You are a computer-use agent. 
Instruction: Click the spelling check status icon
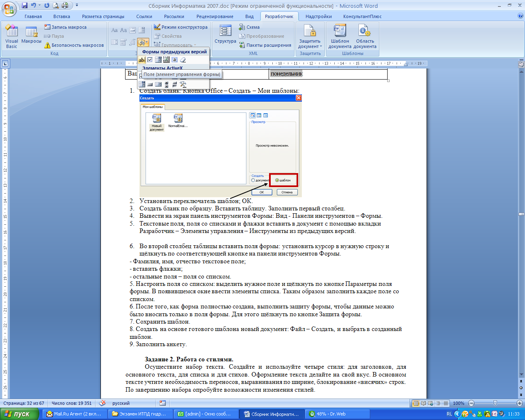tap(102, 403)
